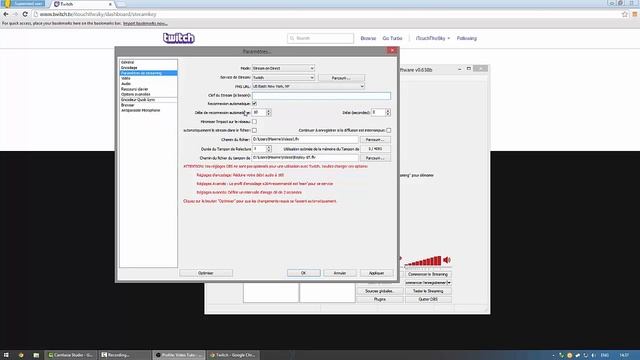
Task: Open File Explorer from the taskbar
Action: [x=36, y=355]
